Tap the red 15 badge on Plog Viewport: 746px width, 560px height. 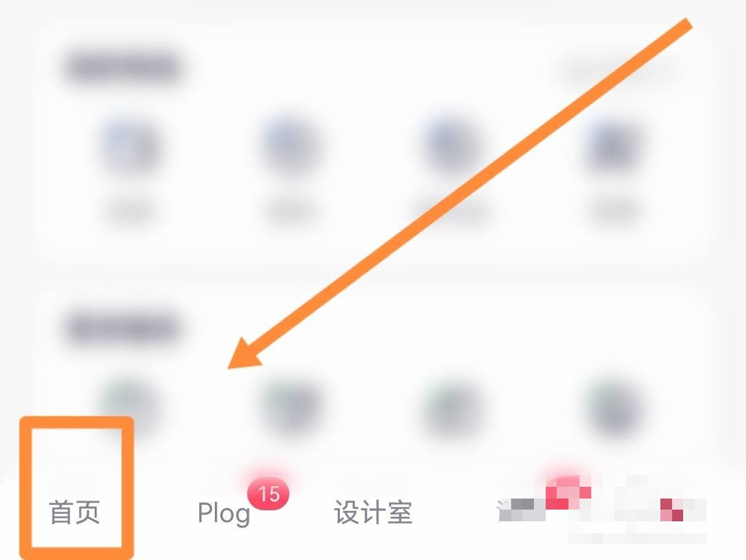[268, 494]
